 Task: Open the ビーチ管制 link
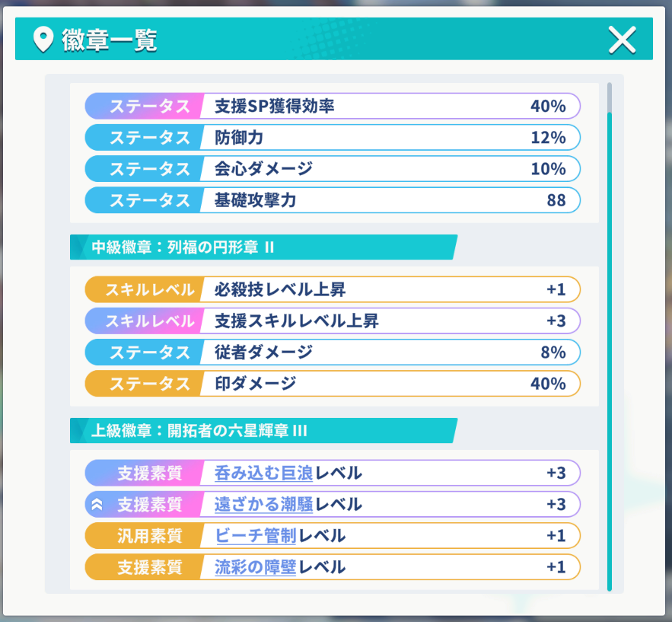pyautogui.click(x=256, y=535)
